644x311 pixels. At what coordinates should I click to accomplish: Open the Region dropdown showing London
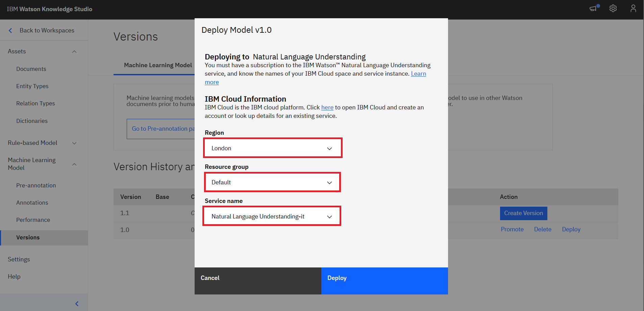(273, 148)
